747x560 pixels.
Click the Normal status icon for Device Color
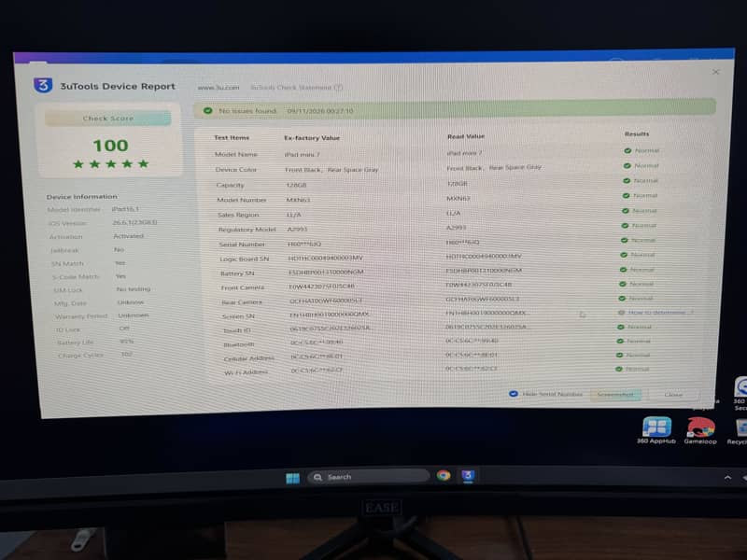[627, 166]
